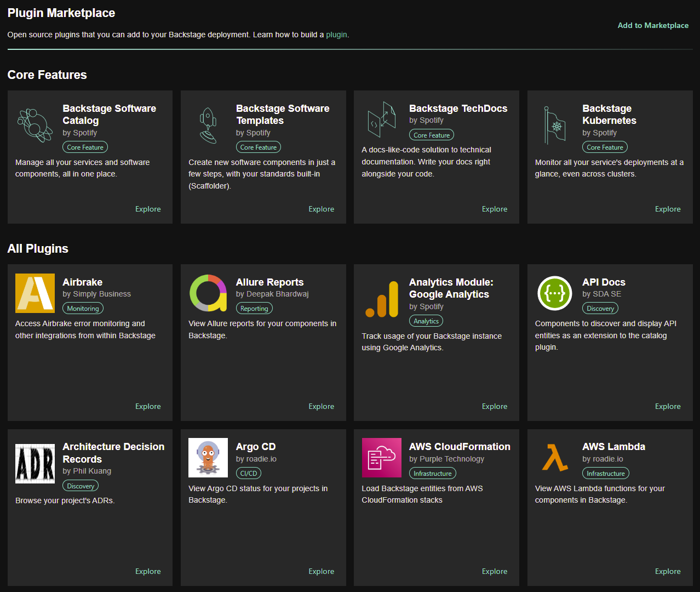Click 'Architecture Decision Records' title
The width and height of the screenshot is (700, 592).
113,453
